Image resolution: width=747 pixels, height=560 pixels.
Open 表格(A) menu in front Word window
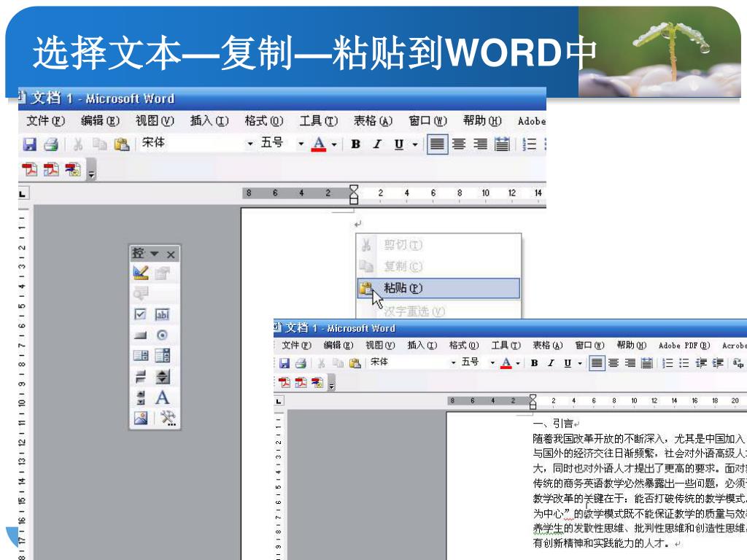pyautogui.click(x=547, y=345)
